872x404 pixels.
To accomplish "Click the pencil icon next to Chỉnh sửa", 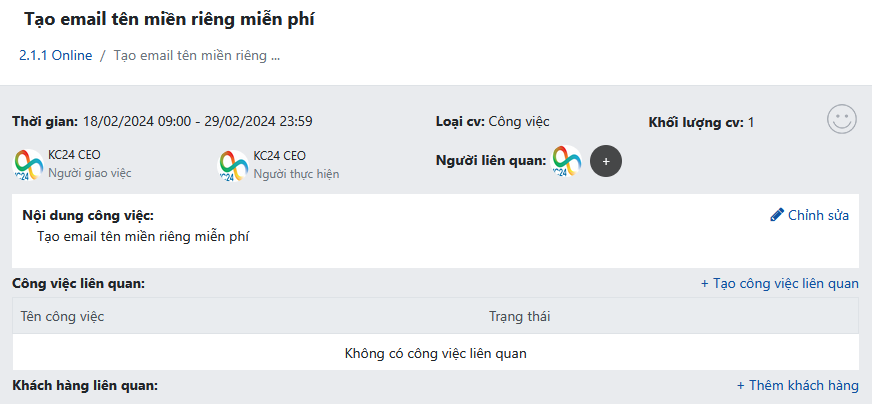I will tap(777, 215).
